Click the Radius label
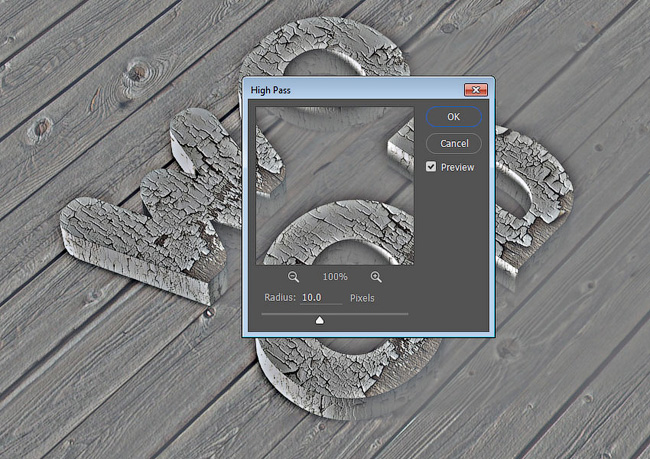The height and width of the screenshot is (459, 650). click(280, 298)
